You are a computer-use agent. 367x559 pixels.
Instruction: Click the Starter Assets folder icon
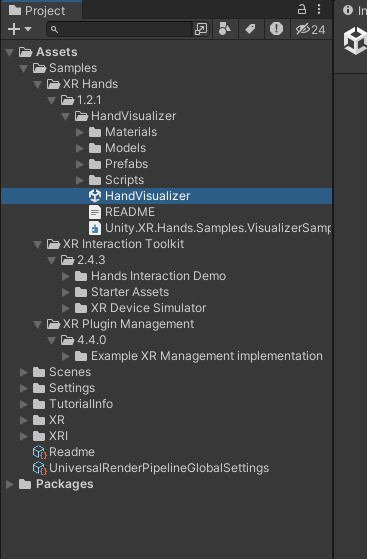tap(81, 293)
